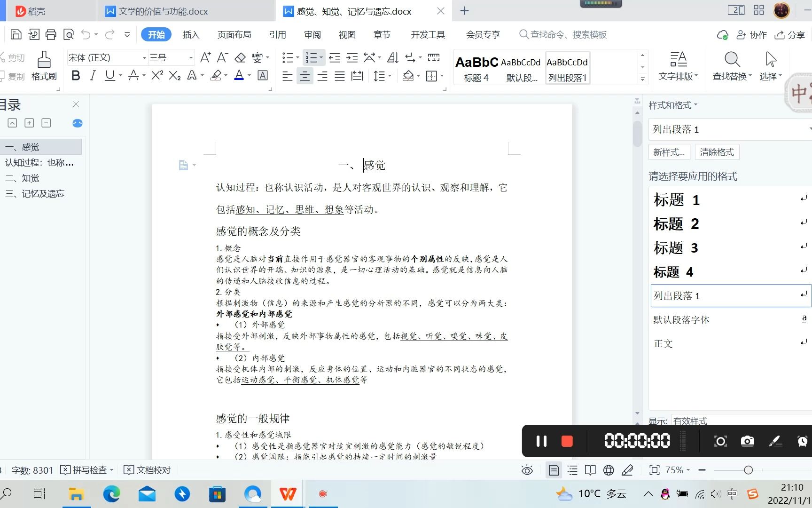812x508 pixels.
Task: Click the distributed alignment icon
Action: coord(357,76)
